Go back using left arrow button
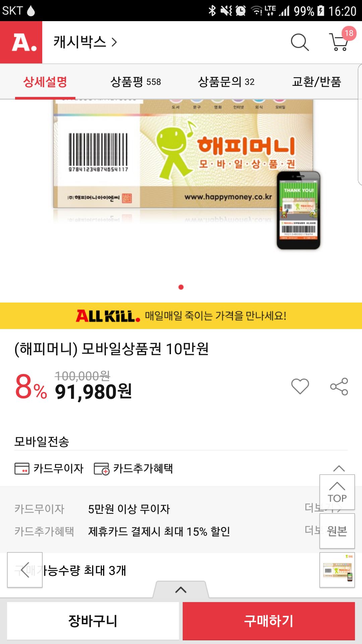 (25, 570)
